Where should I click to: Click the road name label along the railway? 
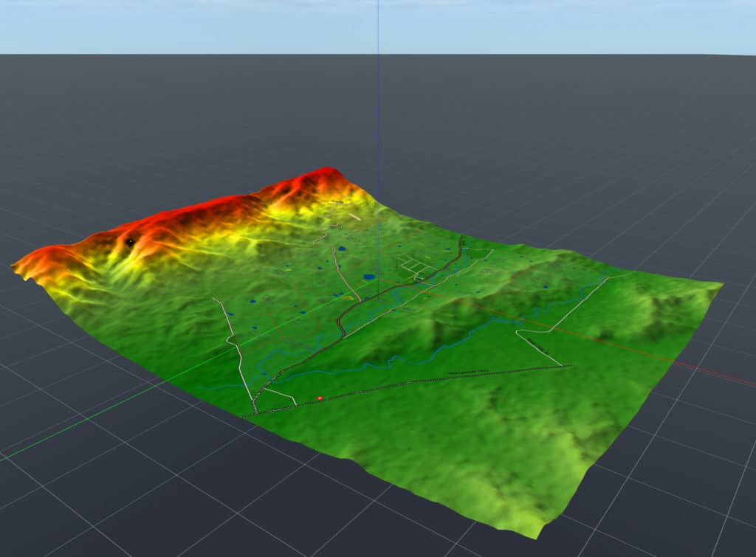(x=470, y=370)
